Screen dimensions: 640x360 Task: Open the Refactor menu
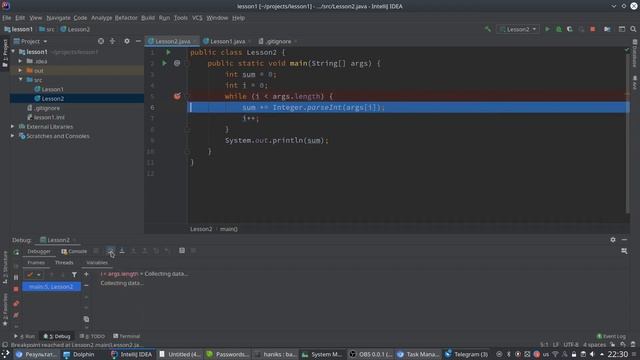click(126, 18)
